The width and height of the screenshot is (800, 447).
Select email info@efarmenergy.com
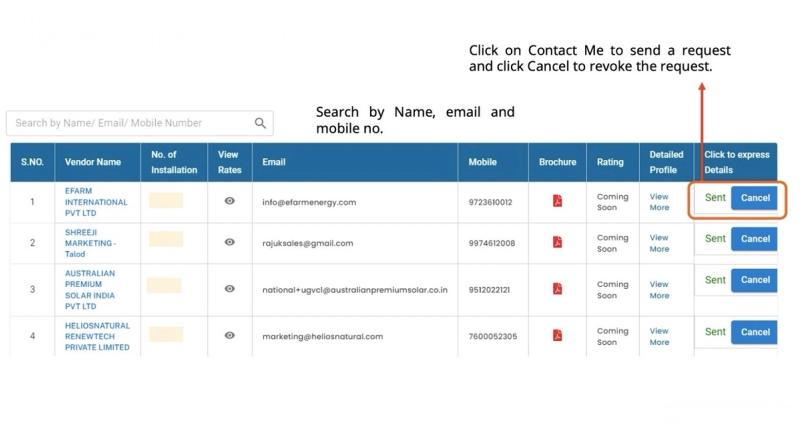tap(309, 202)
